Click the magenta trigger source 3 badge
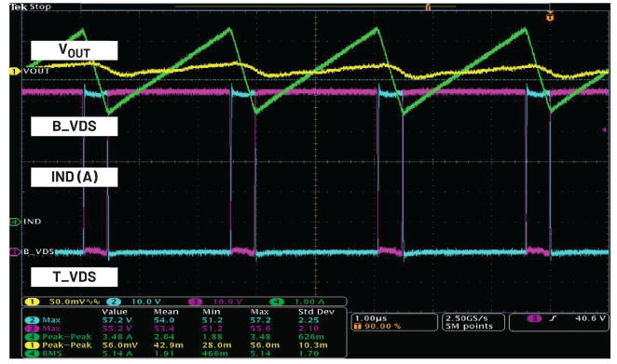Image resolution: width=617 pixels, height=364 pixels. 534,318
